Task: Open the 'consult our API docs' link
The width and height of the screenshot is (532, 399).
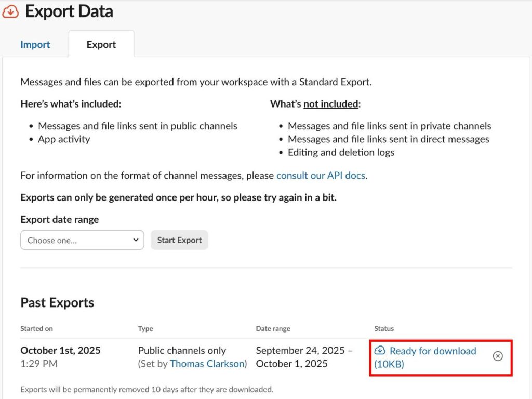Action: 321,176
